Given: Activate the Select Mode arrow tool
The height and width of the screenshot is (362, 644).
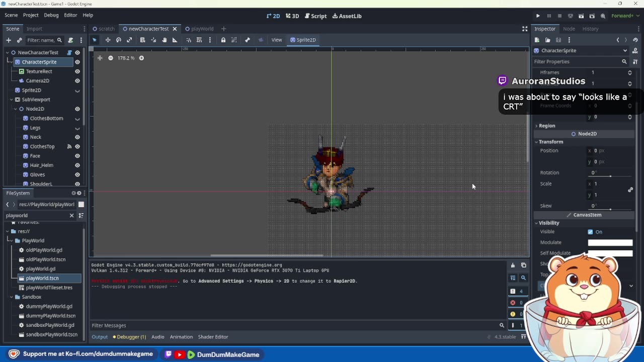Looking at the screenshot, I should click(x=95, y=40).
